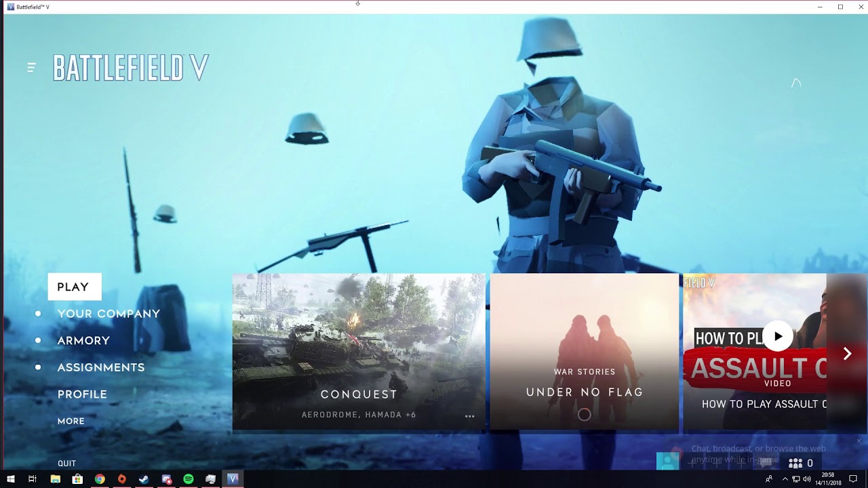This screenshot has height=488, width=868.
Task: Open the Action Center notifications icon
Action: point(853,479)
